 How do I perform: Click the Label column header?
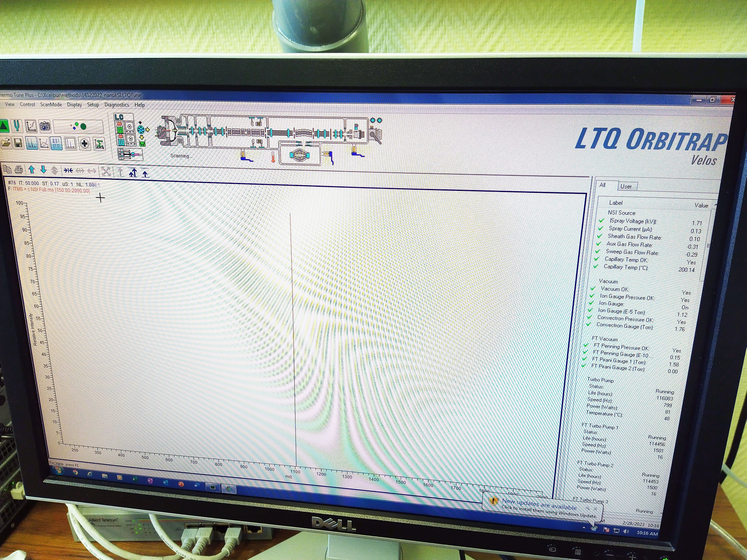[x=616, y=203]
